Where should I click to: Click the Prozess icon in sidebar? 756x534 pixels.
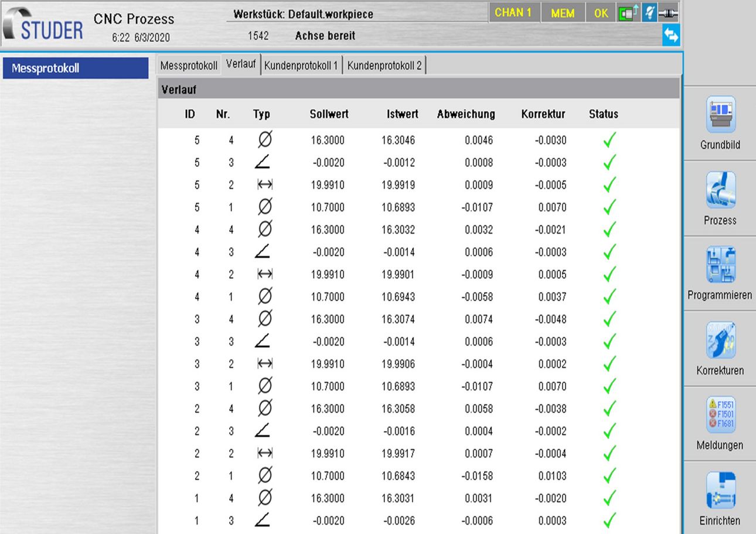[720, 198]
